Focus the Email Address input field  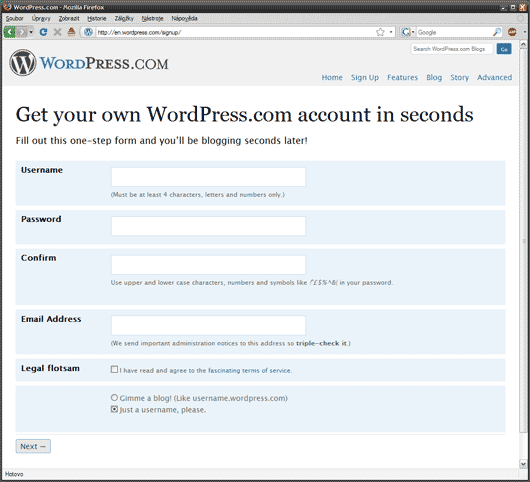[208, 325]
